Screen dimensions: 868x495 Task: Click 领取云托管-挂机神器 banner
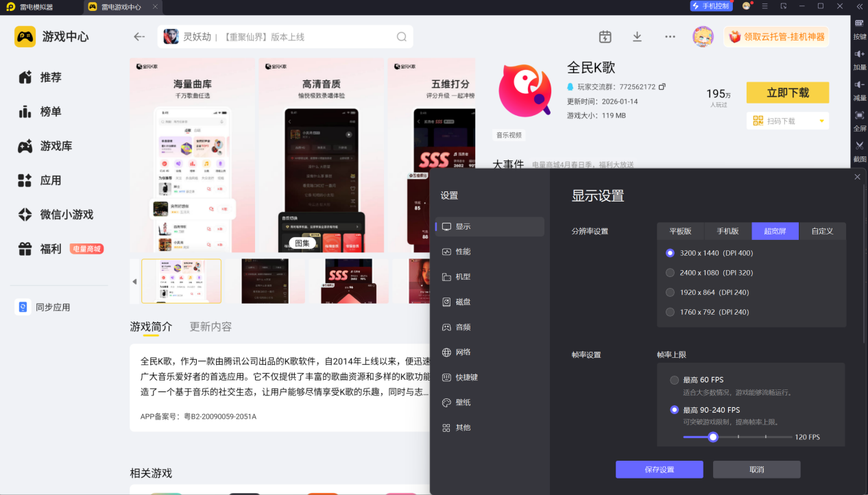pos(776,37)
